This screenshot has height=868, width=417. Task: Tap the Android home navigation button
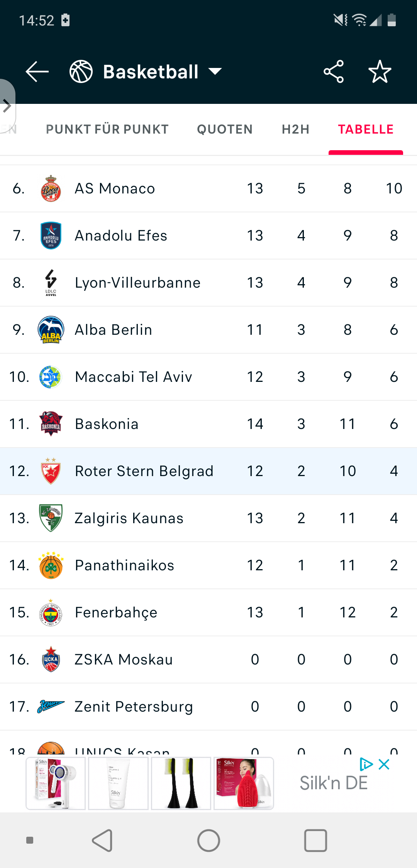click(208, 841)
